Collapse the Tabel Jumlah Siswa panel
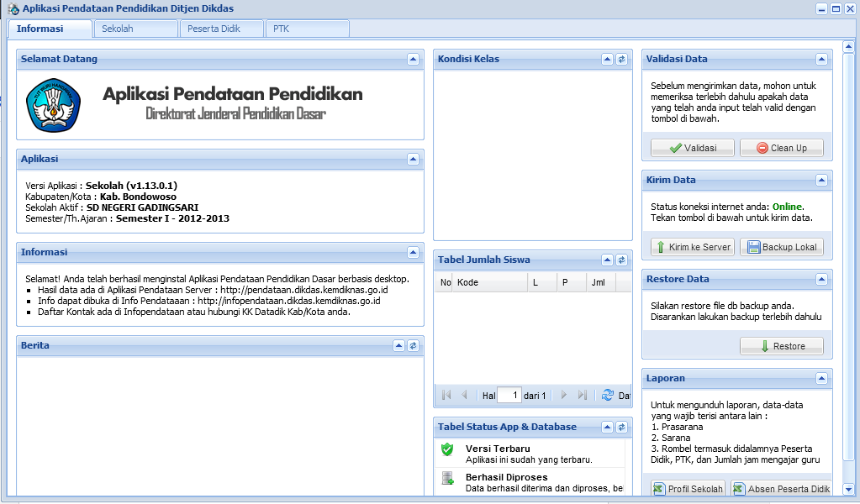The height and width of the screenshot is (504, 860). 607,260
